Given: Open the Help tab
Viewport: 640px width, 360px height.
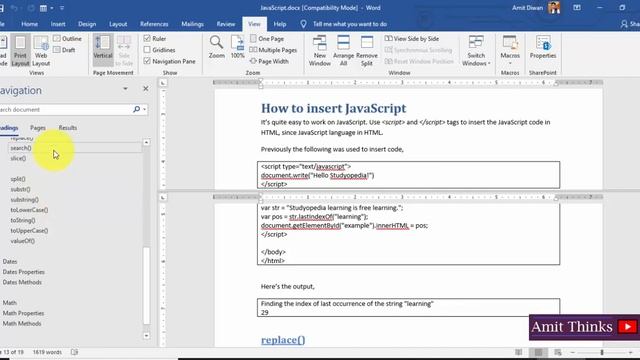Looking at the screenshot, I should pos(280,24).
